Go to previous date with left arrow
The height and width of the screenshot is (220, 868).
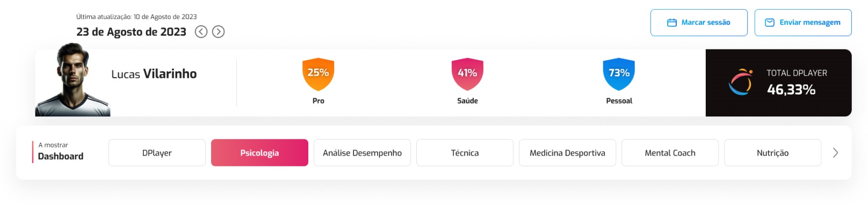click(201, 32)
